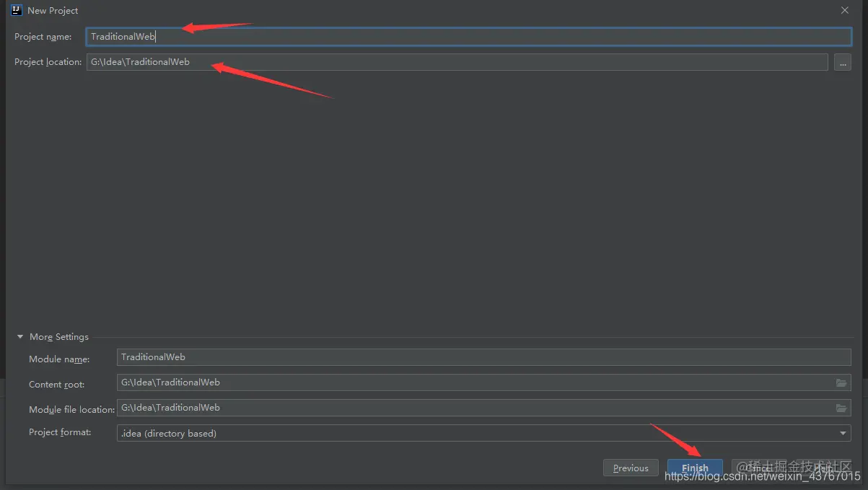Click the IntelliJ IDEA icon in title bar
The height and width of the screenshot is (490, 868).
(17, 10)
